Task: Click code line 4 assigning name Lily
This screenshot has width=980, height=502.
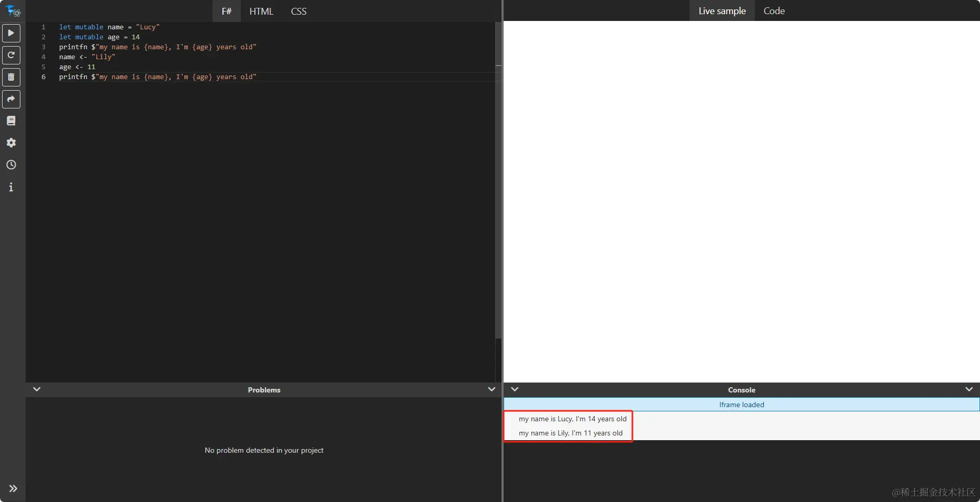Action: tap(87, 57)
